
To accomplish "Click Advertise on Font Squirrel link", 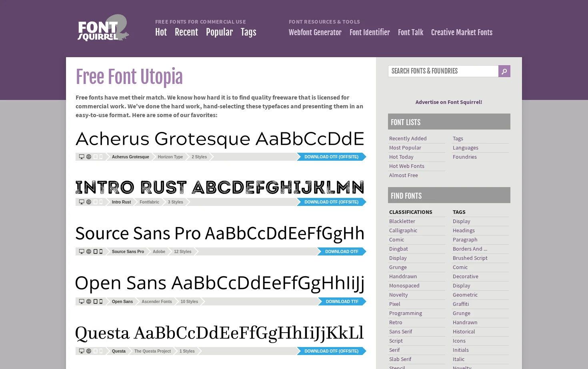I will [449, 102].
